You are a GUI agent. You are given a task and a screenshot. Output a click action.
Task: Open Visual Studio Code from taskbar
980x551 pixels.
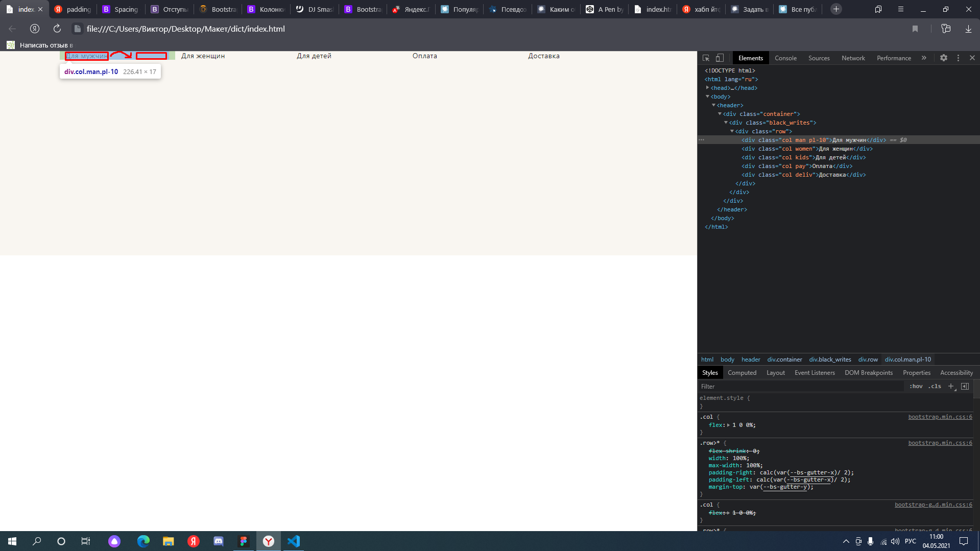click(x=294, y=541)
